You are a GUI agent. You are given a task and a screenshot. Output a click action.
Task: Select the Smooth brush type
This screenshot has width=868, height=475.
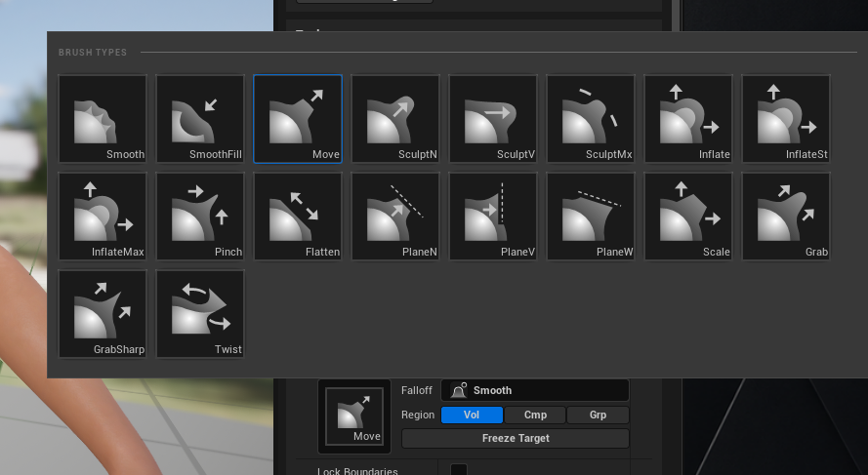pos(103,119)
